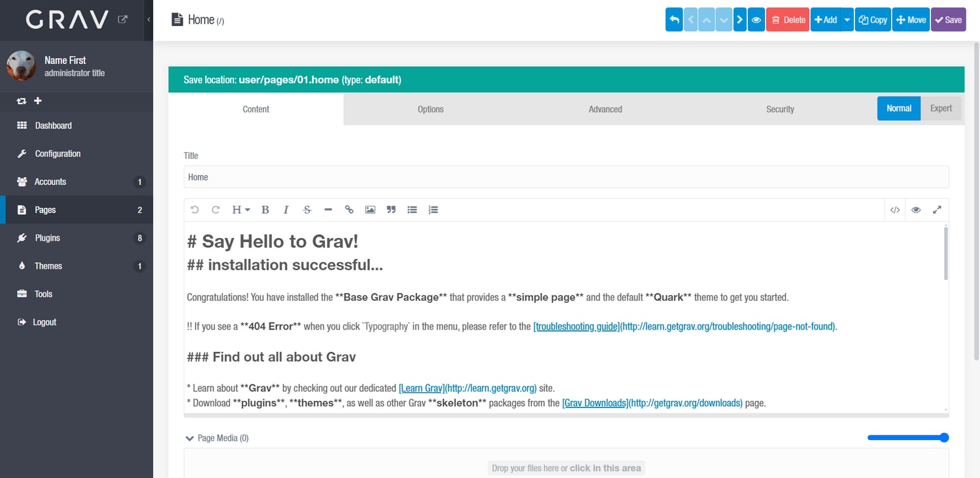Open the Configuration section
The width and height of the screenshot is (980, 478).
click(76, 154)
